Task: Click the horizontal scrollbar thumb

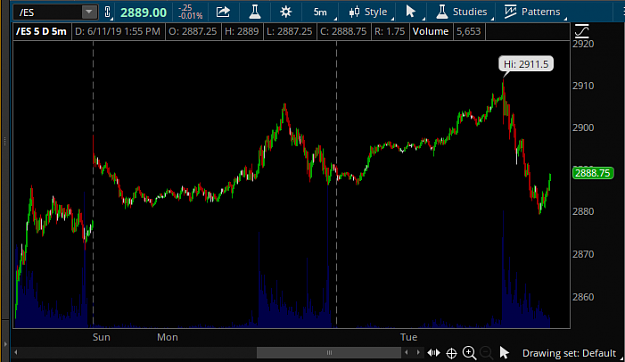Action: 329,352
